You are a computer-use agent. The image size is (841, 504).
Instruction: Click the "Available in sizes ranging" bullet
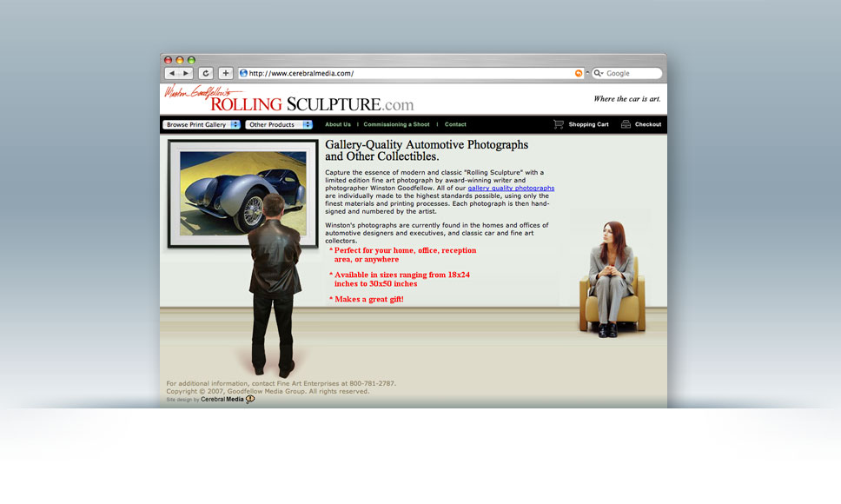399,279
